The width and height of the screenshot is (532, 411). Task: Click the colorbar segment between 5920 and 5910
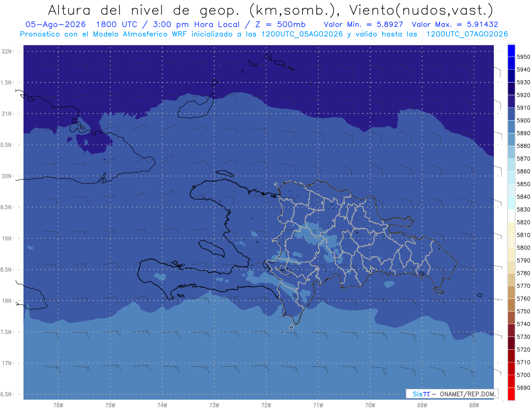coord(511,102)
